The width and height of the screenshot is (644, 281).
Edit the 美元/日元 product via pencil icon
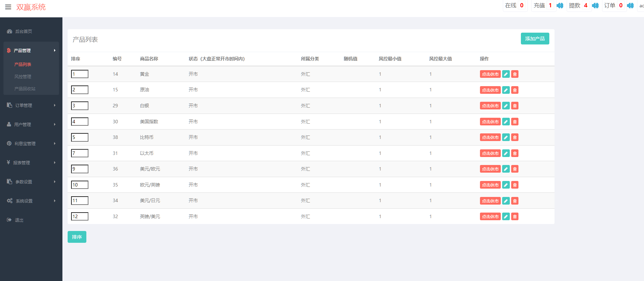point(506,201)
